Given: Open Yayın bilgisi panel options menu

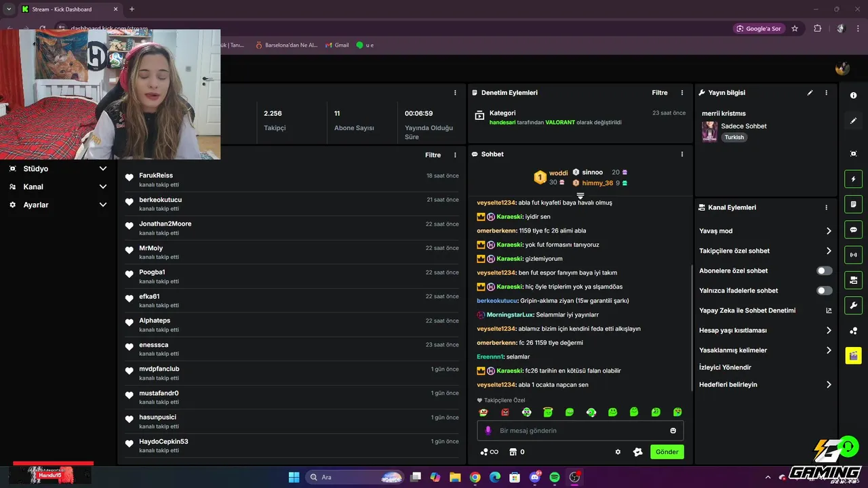Looking at the screenshot, I should click(x=826, y=93).
